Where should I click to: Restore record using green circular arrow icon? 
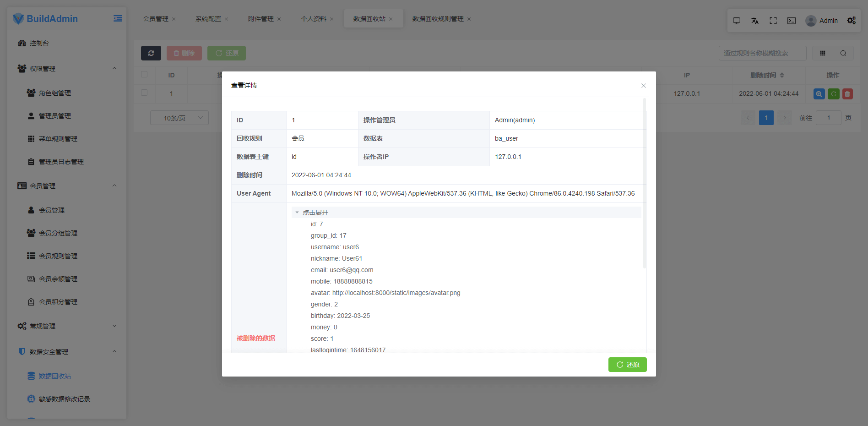833,93
